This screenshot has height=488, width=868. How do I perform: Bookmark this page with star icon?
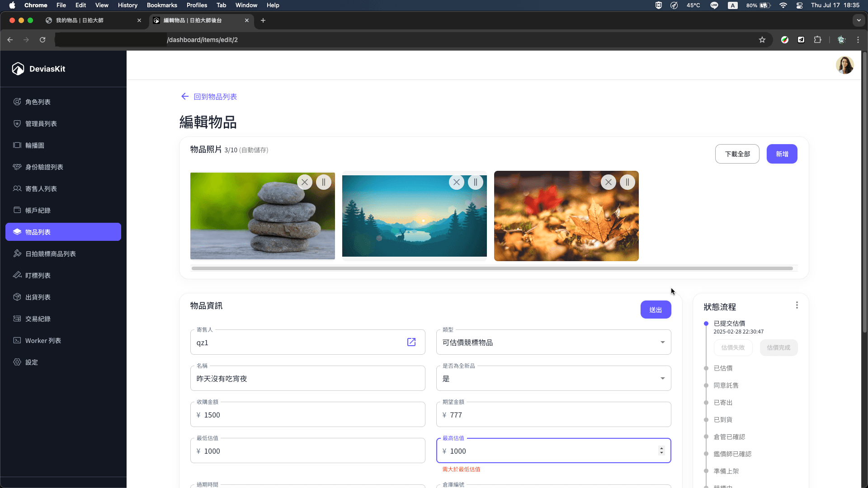tap(762, 40)
